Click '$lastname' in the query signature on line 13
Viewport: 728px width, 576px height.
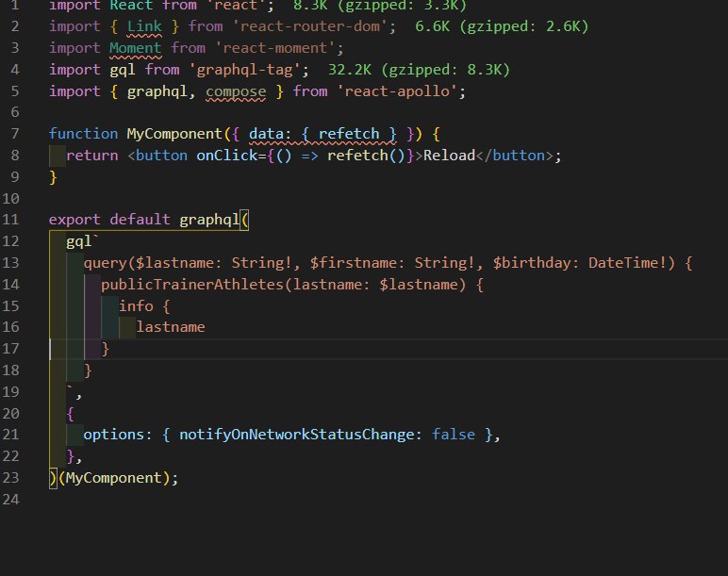174,263
